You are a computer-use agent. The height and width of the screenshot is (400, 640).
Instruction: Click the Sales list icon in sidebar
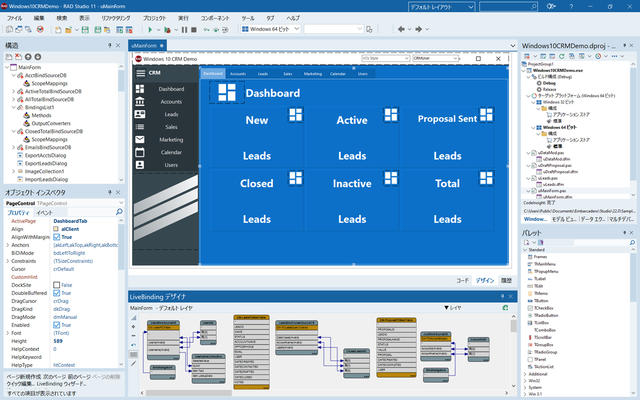tap(140, 127)
